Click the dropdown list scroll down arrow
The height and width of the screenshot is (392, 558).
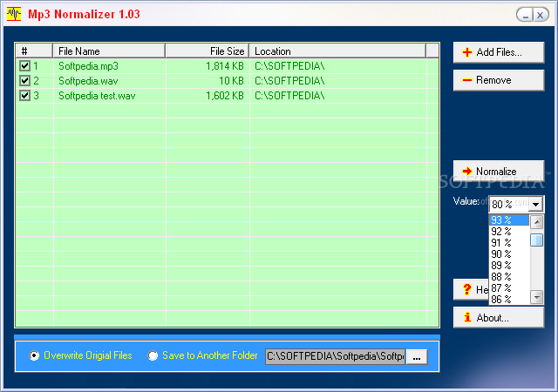pos(537,297)
